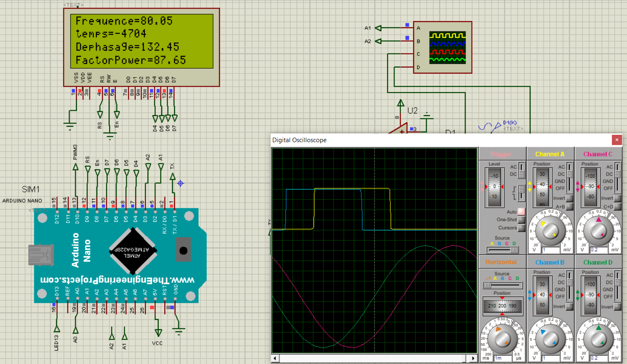Click the ARDUINO NANO label text

(x=22, y=201)
